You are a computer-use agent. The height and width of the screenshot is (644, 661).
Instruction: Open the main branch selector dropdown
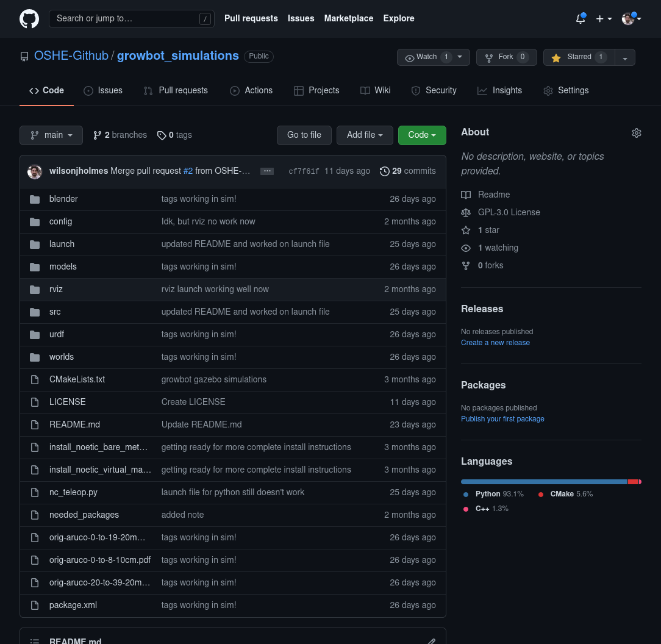click(x=51, y=135)
